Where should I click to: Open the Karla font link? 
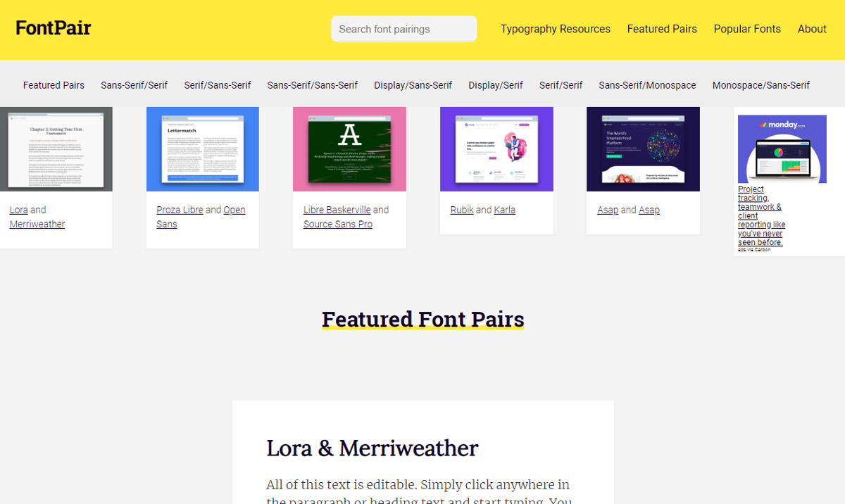505,209
